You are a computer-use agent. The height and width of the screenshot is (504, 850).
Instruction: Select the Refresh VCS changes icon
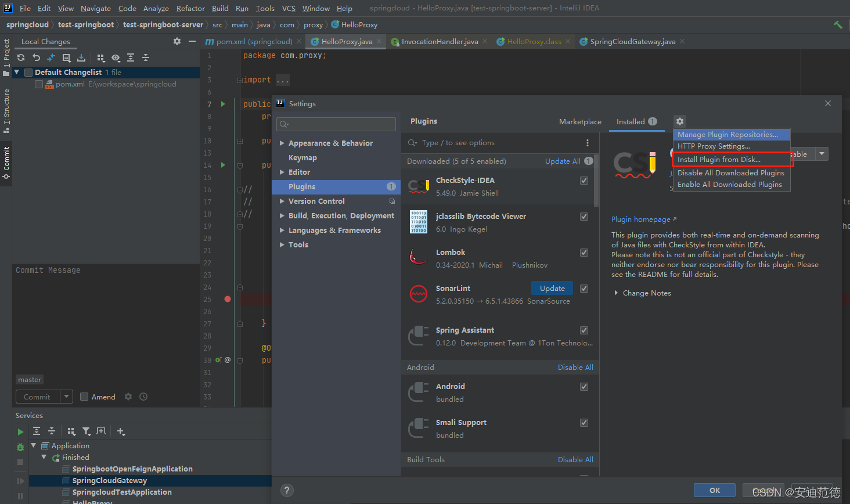click(21, 58)
